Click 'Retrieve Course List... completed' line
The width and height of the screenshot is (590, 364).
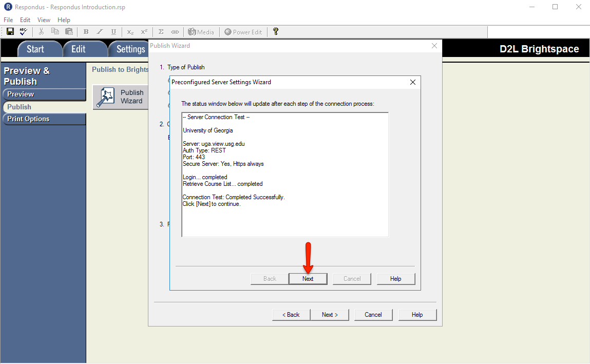coord(223,184)
